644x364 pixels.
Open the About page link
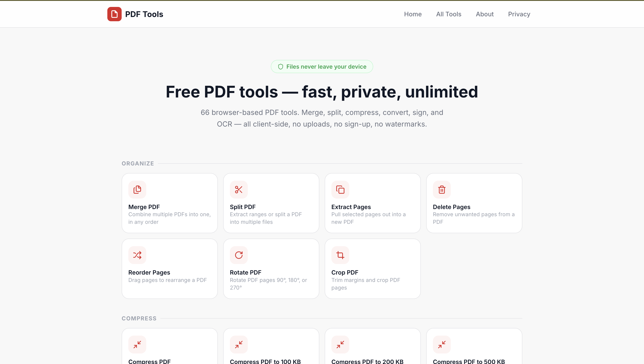tap(485, 14)
